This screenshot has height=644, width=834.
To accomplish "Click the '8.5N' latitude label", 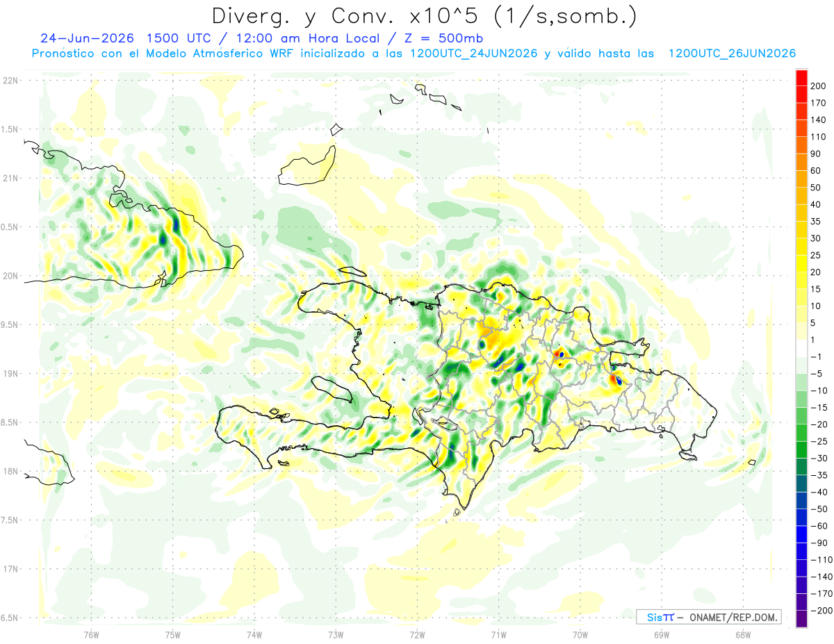I will pos(10,422).
